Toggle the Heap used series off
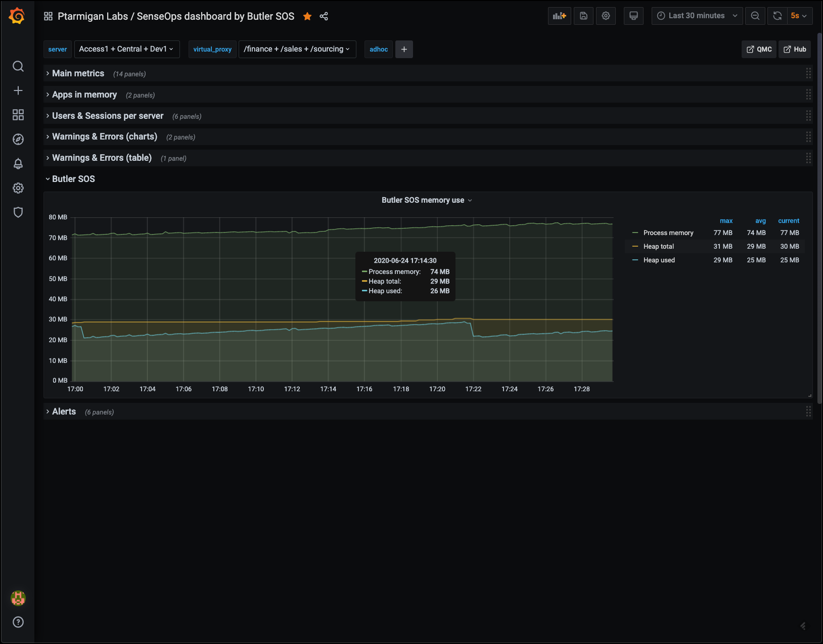 pos(659,260)
